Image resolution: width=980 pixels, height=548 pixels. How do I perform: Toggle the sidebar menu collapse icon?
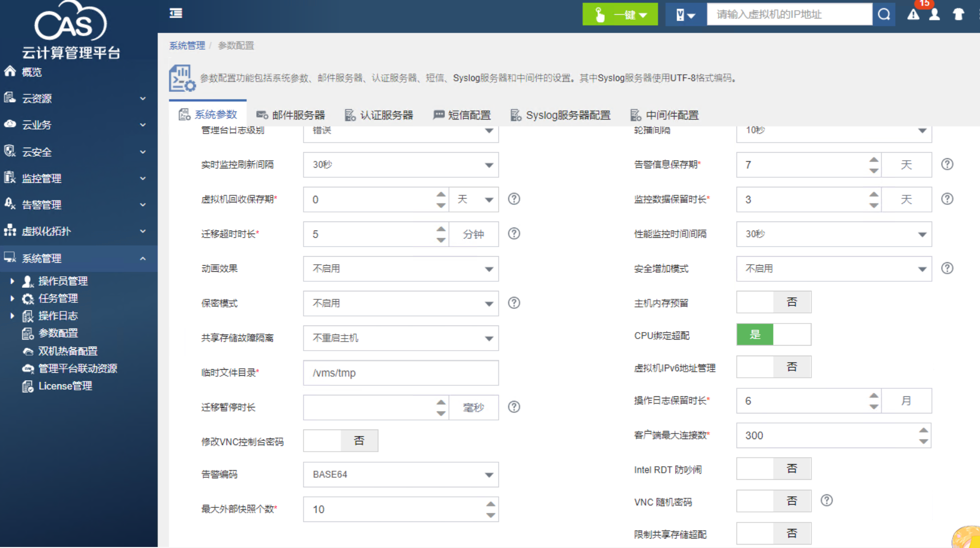click(x=176, y=13)
